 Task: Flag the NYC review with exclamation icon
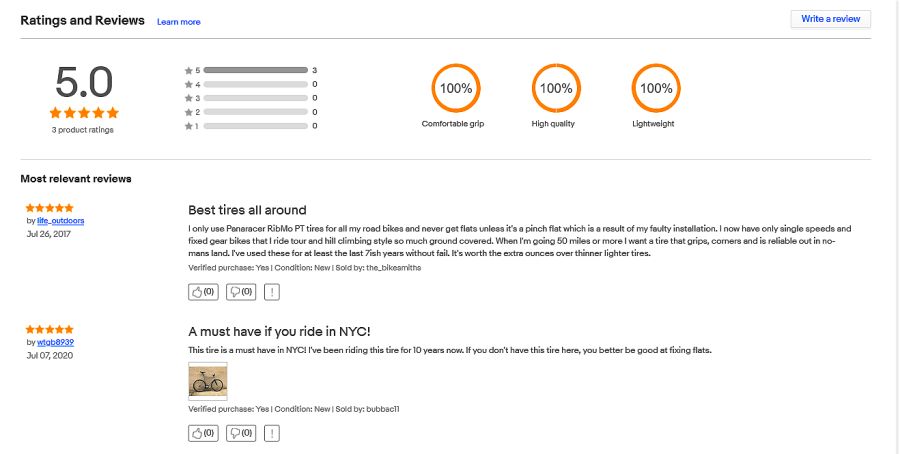(272, 433)
